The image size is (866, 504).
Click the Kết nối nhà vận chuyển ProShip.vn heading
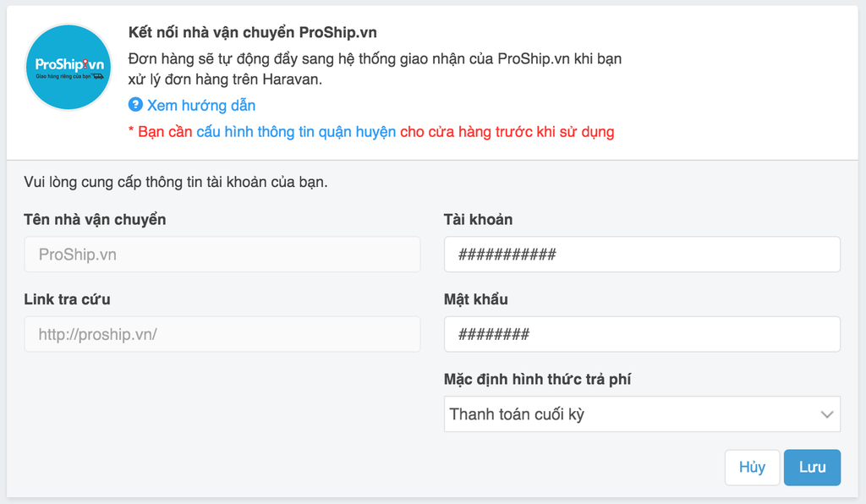coord(252,33)
